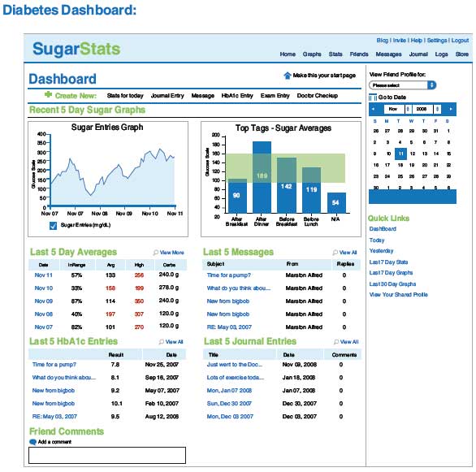Click the 8.1 HbA1c result value
This screenshot has height=472, width=476.
pos(115,378)
